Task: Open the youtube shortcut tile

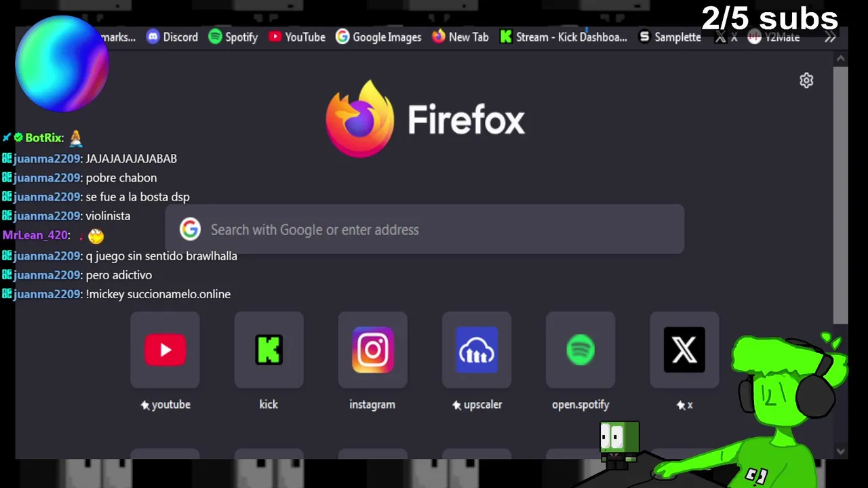Action: click(165, 350)
